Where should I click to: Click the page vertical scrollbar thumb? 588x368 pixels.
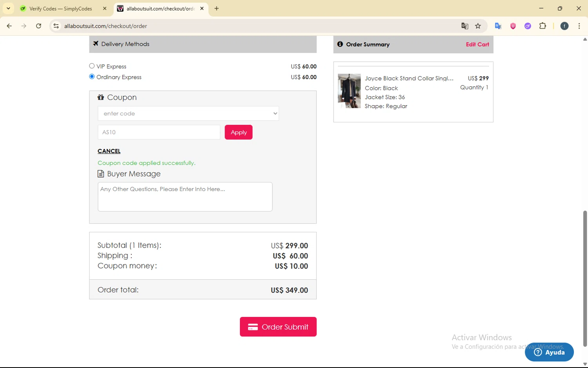(585, 279)
